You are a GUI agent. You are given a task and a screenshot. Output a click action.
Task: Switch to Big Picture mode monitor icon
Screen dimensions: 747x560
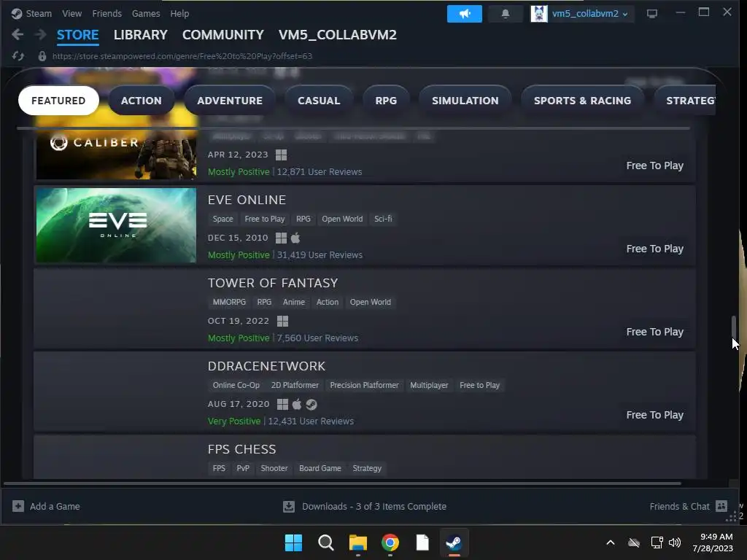pos(651,14)
